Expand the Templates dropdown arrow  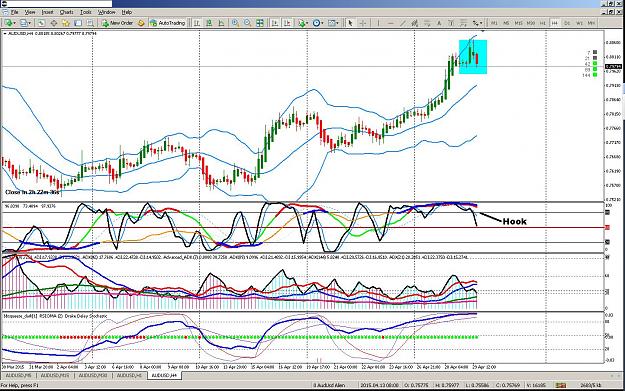tap(338, 24)
